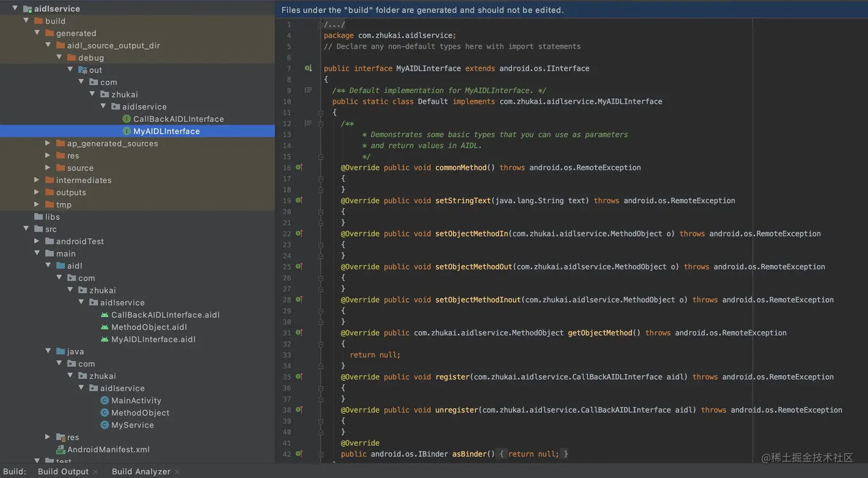Click override gutter icon for register method
The width and height of the screenshot is (868, 478).
(x=299, y=376)
